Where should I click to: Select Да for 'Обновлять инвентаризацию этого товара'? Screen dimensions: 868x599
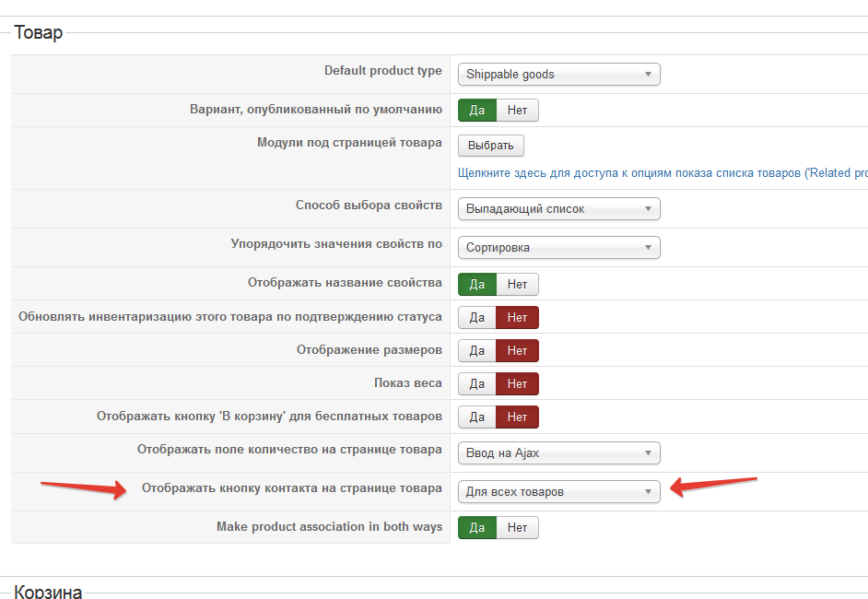point(477,317)
